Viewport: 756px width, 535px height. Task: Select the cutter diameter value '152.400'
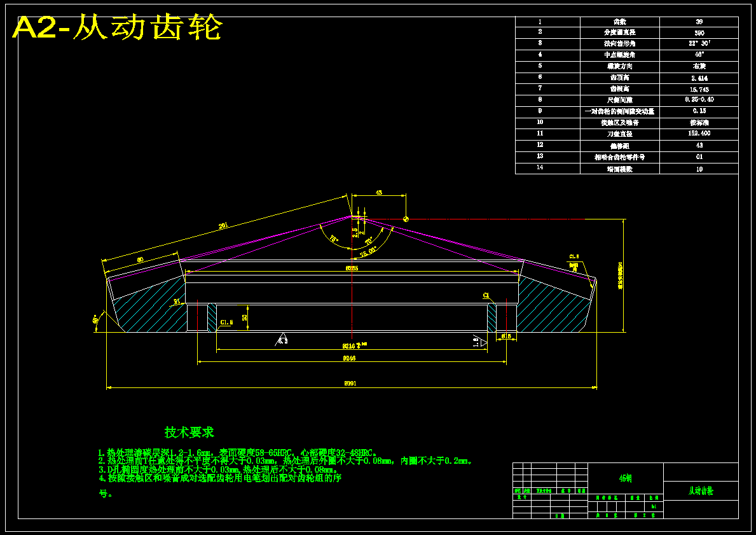(699, 134)
